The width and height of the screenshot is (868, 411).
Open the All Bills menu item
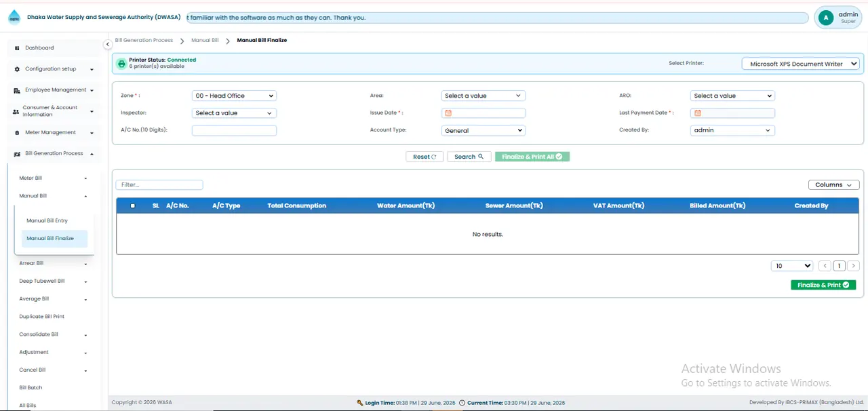[28, 406]
